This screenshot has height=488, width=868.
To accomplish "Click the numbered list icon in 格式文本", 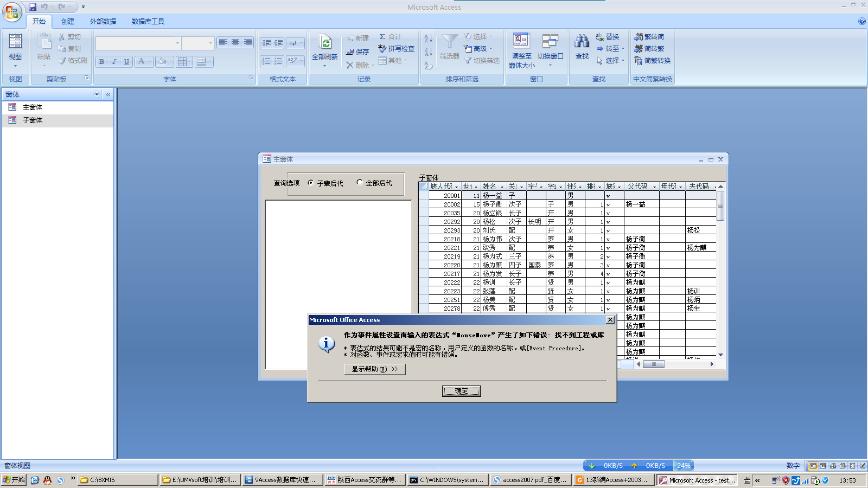I will tap(266, 61).
